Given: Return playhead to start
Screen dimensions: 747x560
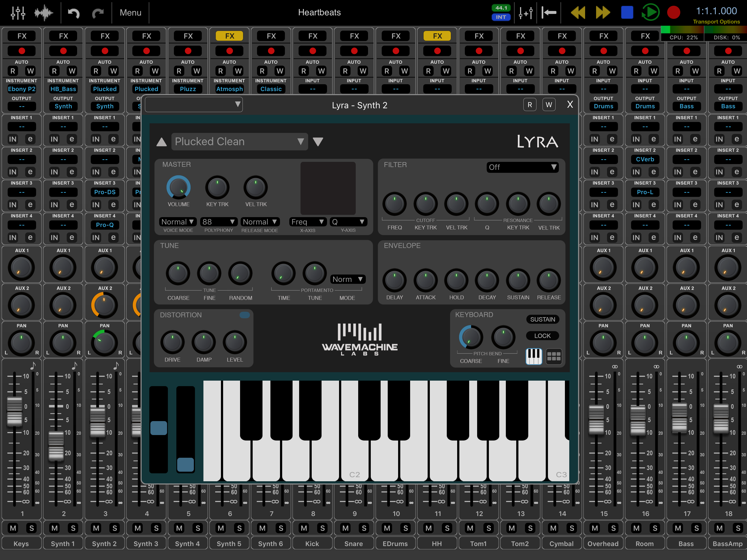Looking at the screenshot, I should (548, 13).
